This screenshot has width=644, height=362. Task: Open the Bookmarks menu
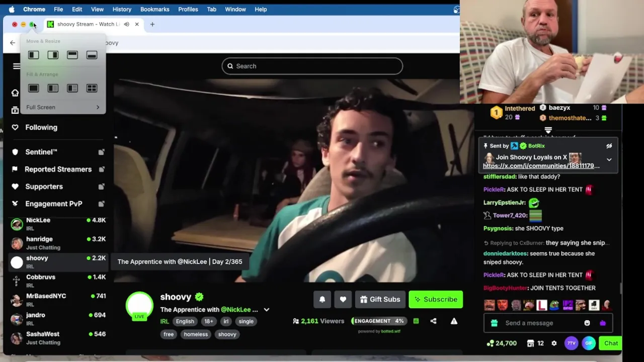[155, 9]
